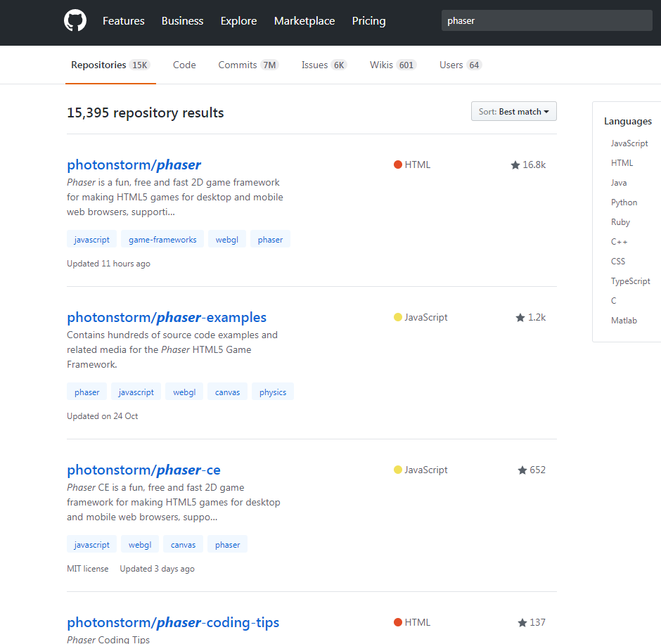Click 'Updated 11 hours ago' text
The image size is (661, 644).
tap(108, 264)
